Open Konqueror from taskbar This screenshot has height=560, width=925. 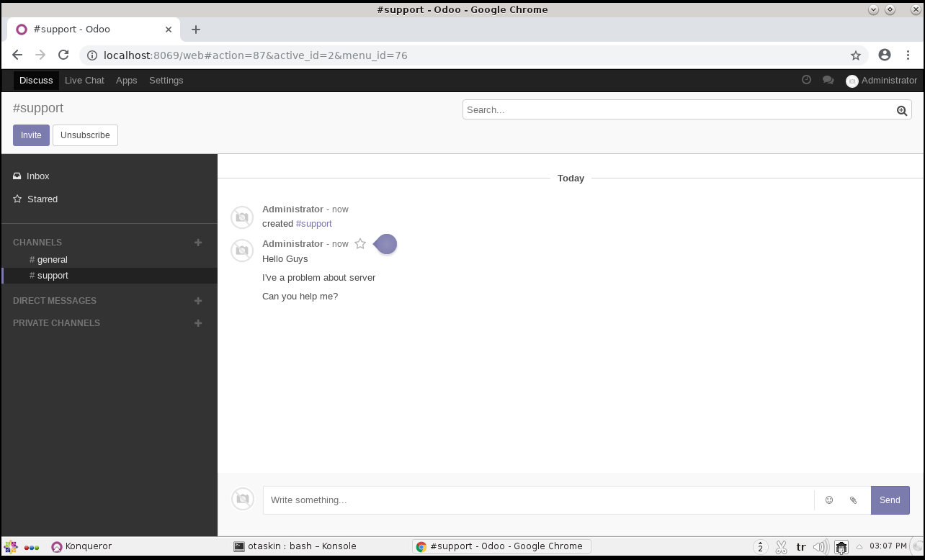coord(81,546)
